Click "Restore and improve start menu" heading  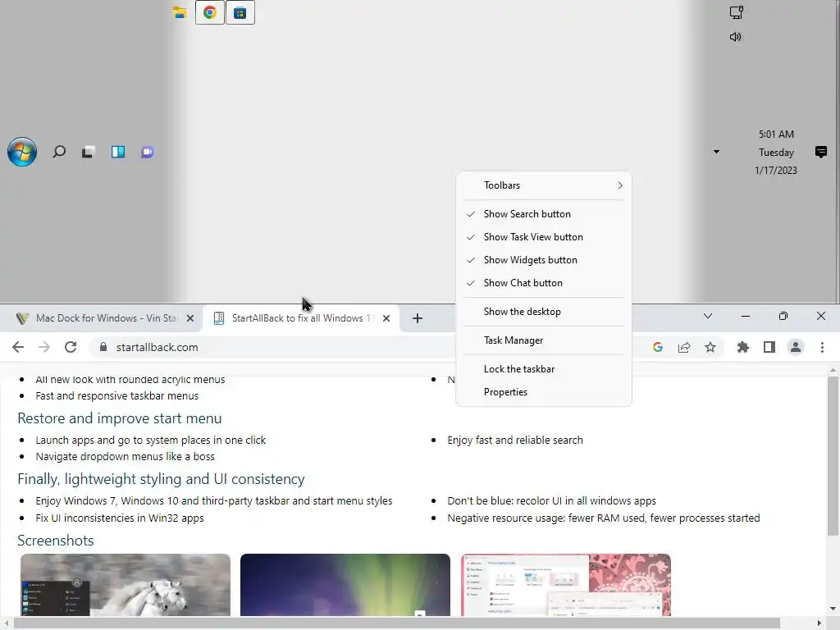(120, 418)
